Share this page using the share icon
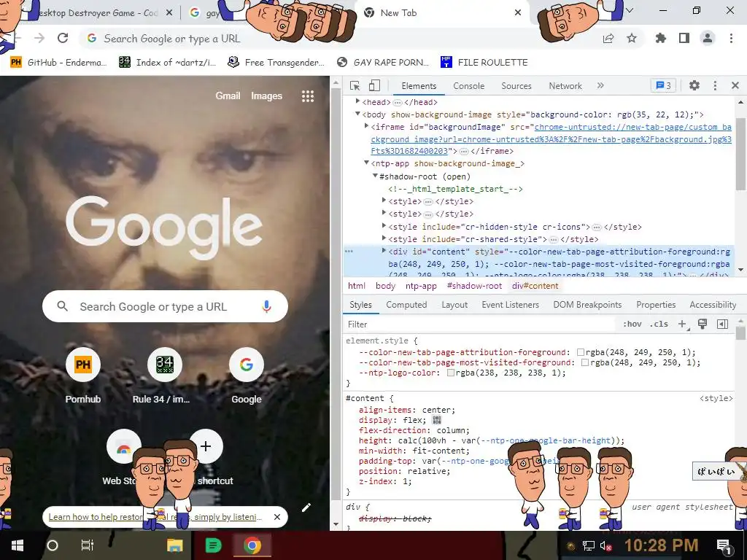The width and height of the screenshot is (747, 560). point(608,39)
